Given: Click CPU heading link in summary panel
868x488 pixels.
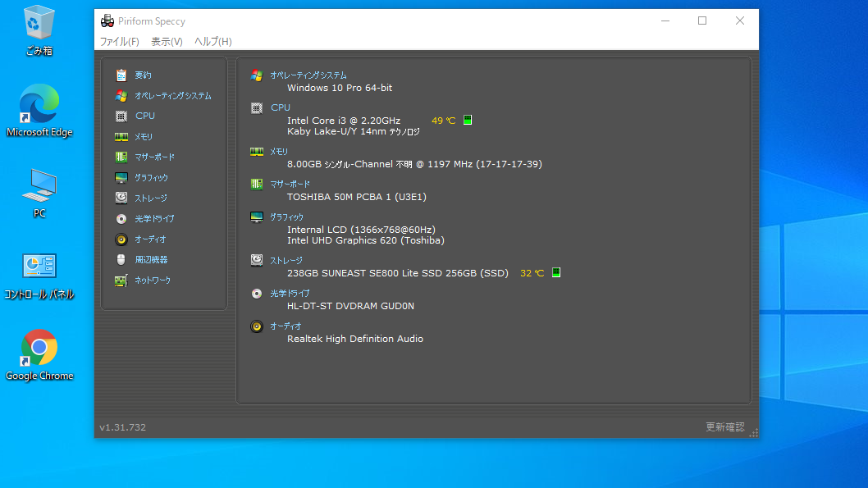Looking at the screenshot, I should pyautogui.click(x=280, y=107).
